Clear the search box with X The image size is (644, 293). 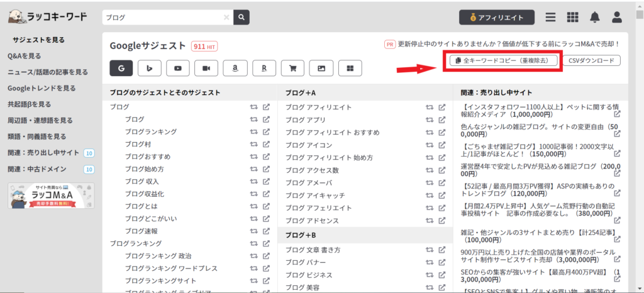(x=226, y=17)
